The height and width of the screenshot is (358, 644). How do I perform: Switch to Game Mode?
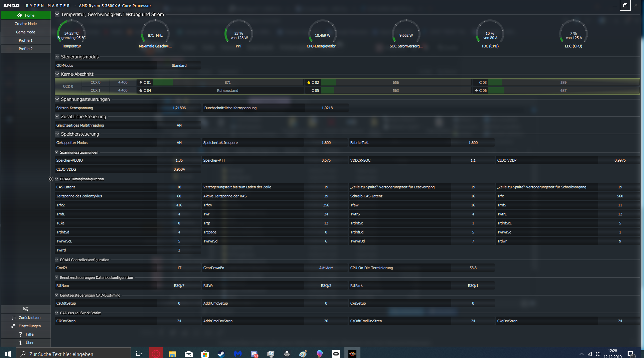(x=26, y=32)
